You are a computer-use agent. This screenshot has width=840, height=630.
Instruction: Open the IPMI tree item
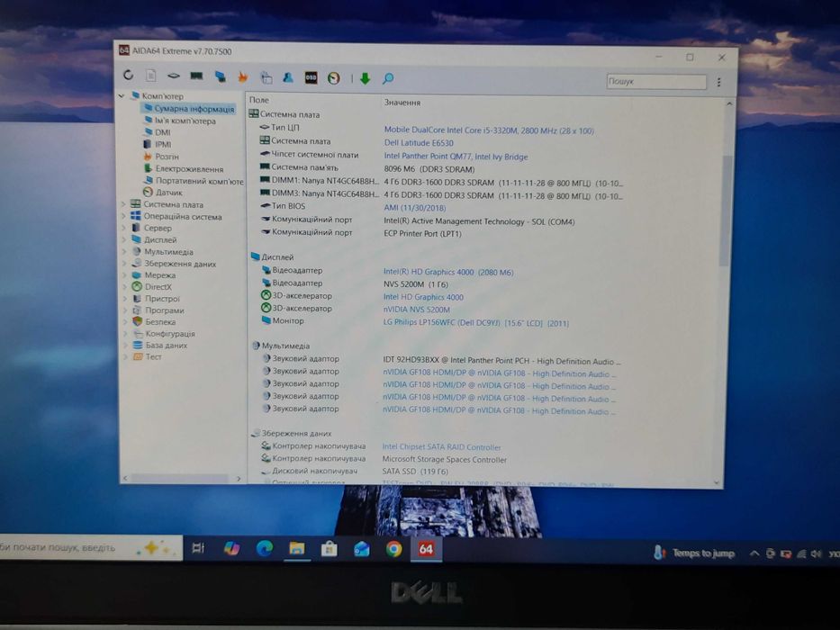158,144
